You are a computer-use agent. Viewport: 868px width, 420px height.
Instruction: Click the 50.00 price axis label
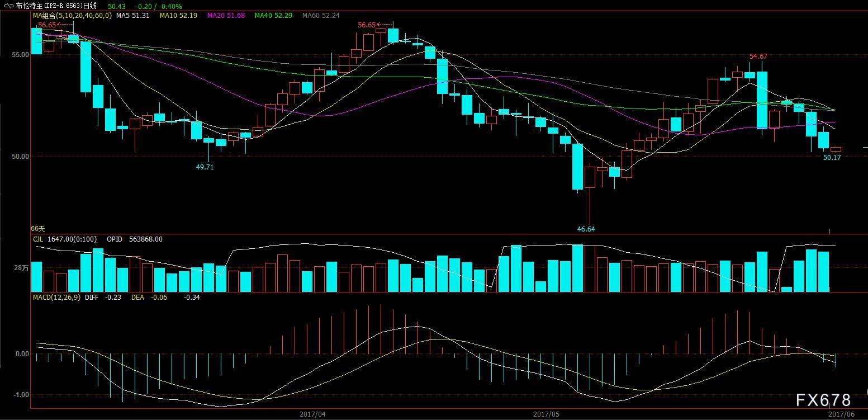21,156
